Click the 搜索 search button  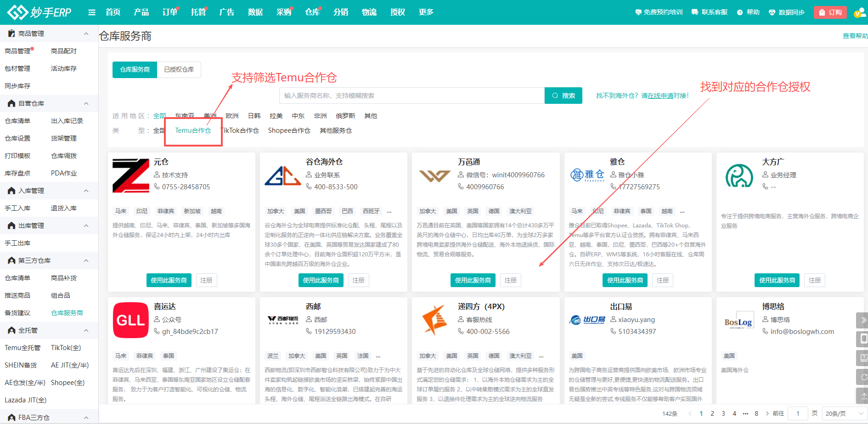tap(564, 96)
